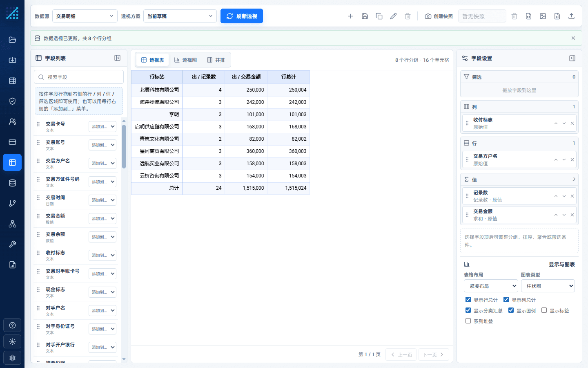Click the copy scheme icon in toolbar
This screenshot has height=368, width=588.
point(379,16)
